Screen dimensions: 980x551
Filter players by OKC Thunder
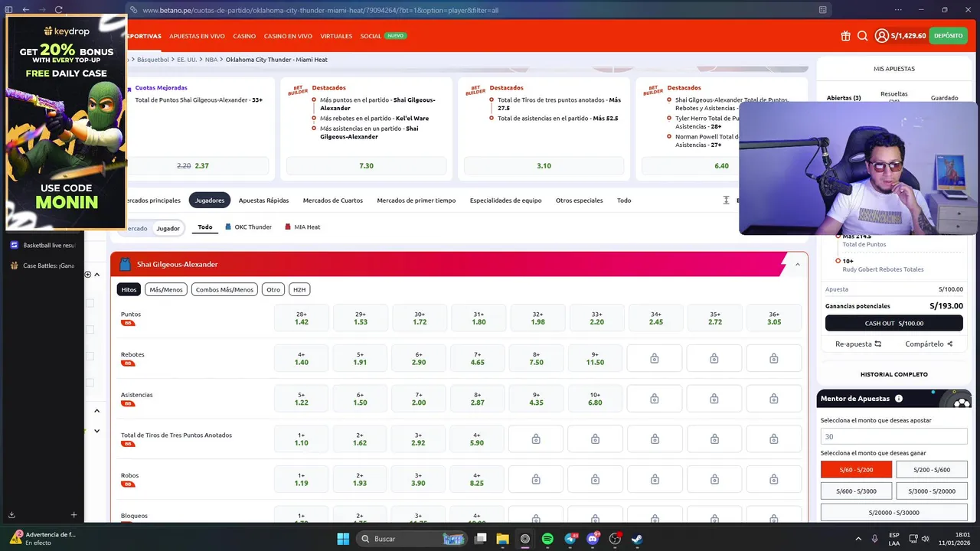[248, 227]
